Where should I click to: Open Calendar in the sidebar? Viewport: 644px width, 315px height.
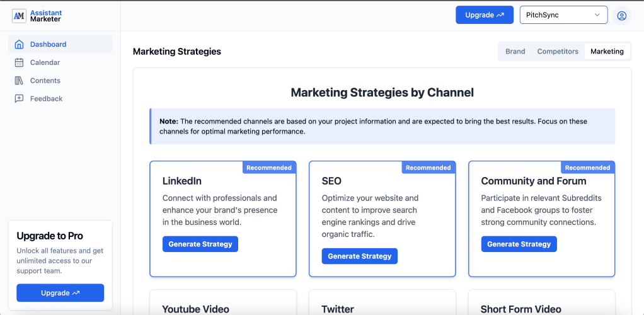coord(60,62)
